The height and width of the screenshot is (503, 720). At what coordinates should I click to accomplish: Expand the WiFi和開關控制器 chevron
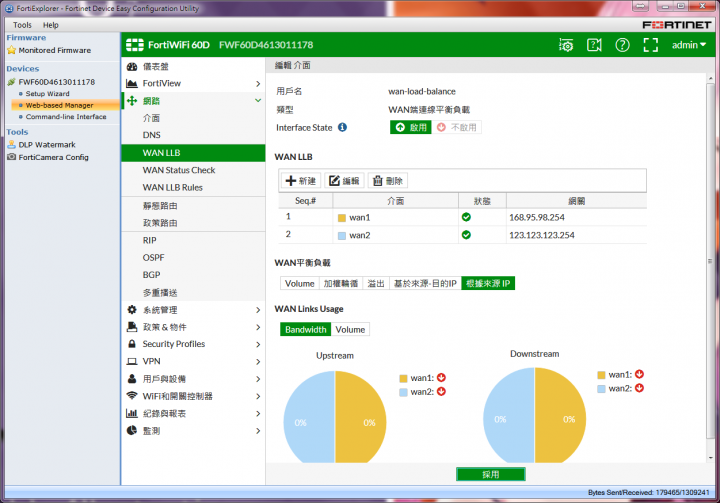(x=258, y=396)
